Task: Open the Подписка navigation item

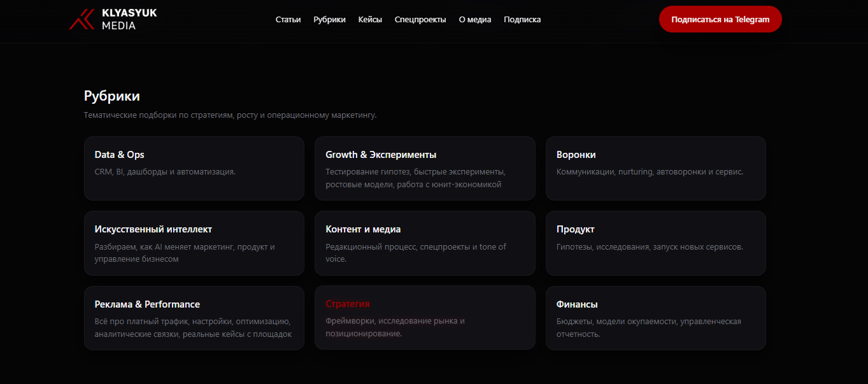Action: coord(522,19)
